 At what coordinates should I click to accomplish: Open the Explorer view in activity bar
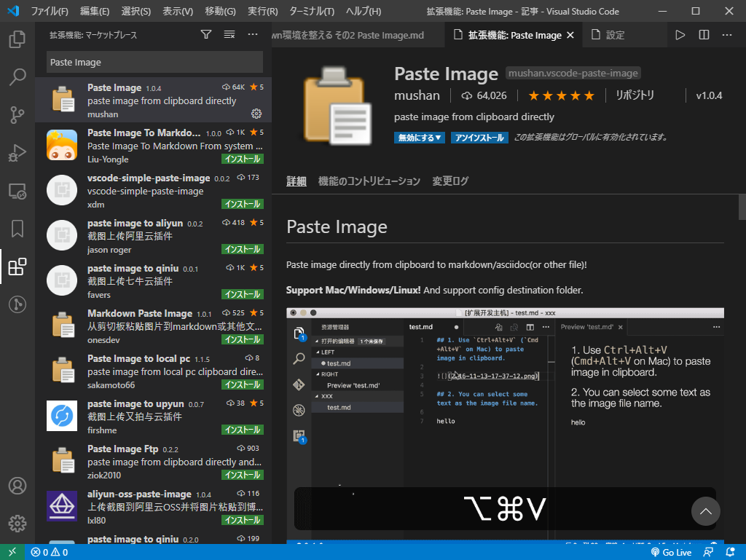click(17, 39)
